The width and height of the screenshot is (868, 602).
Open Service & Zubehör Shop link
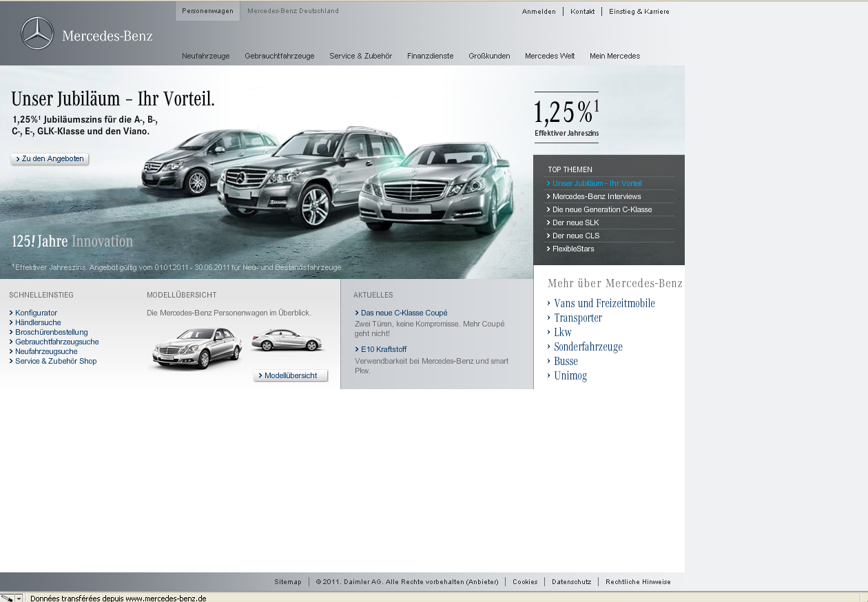[53, 361]
